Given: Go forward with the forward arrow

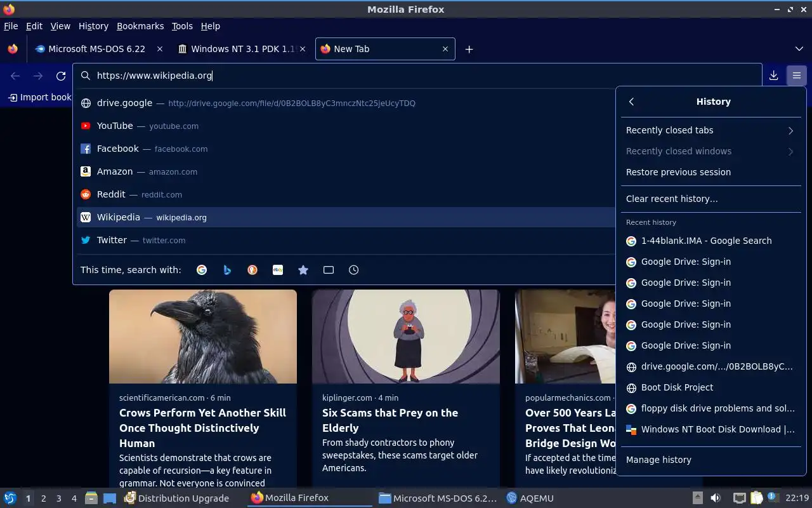Looking at the screenshot, I should point(38,76).
